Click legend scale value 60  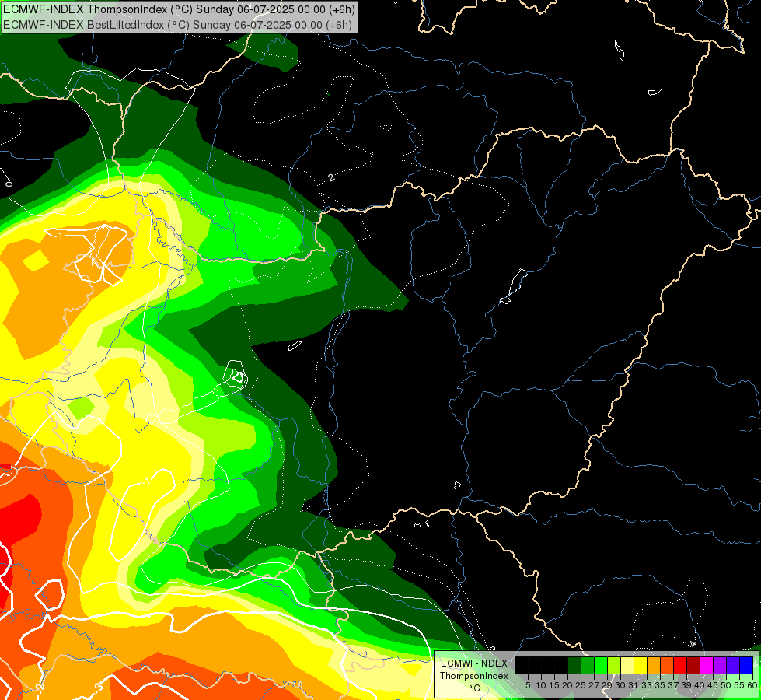tap(752, 685)
